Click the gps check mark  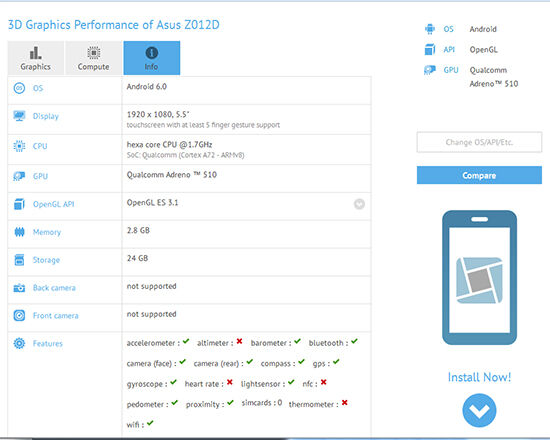point(336,361)
